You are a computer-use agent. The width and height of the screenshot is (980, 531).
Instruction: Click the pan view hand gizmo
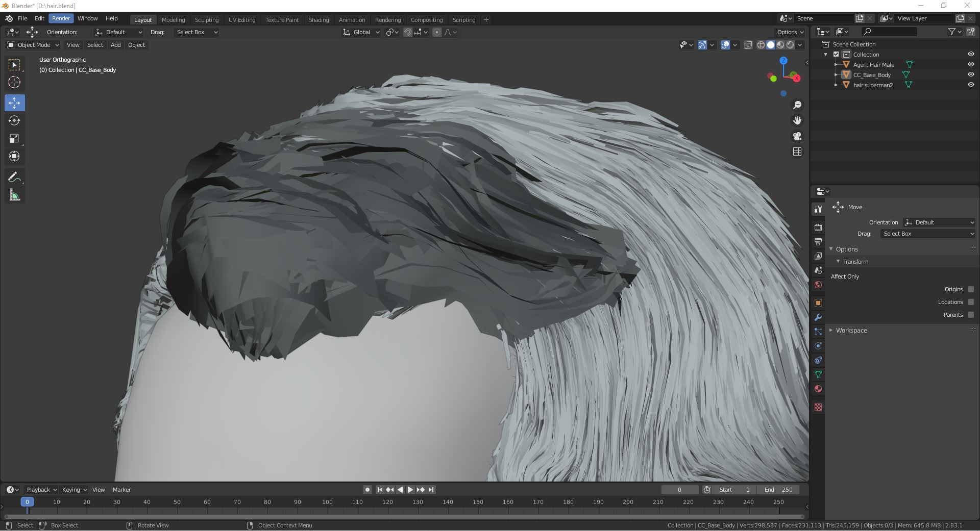(x=797, y=120)
